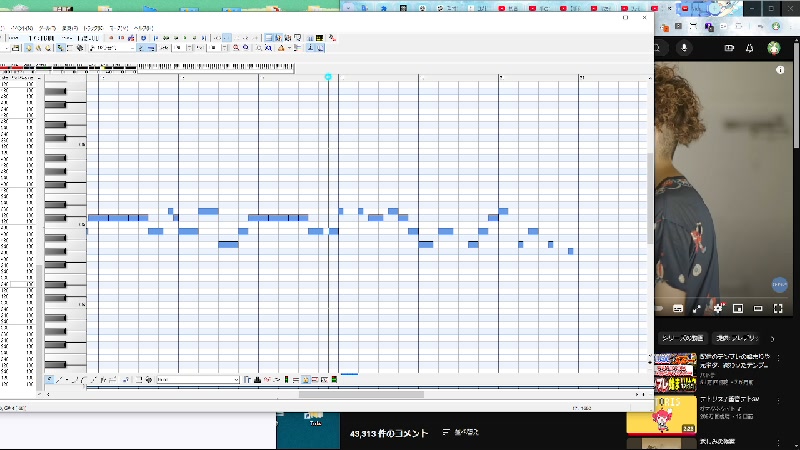Click the lowest blue note in the piano roll

[x=570, y=251]
